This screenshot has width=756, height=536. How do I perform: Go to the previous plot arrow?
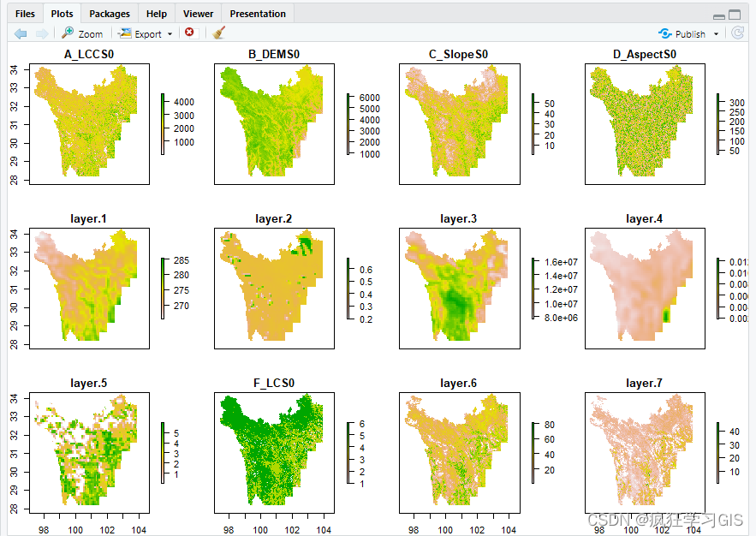(21, 33)
